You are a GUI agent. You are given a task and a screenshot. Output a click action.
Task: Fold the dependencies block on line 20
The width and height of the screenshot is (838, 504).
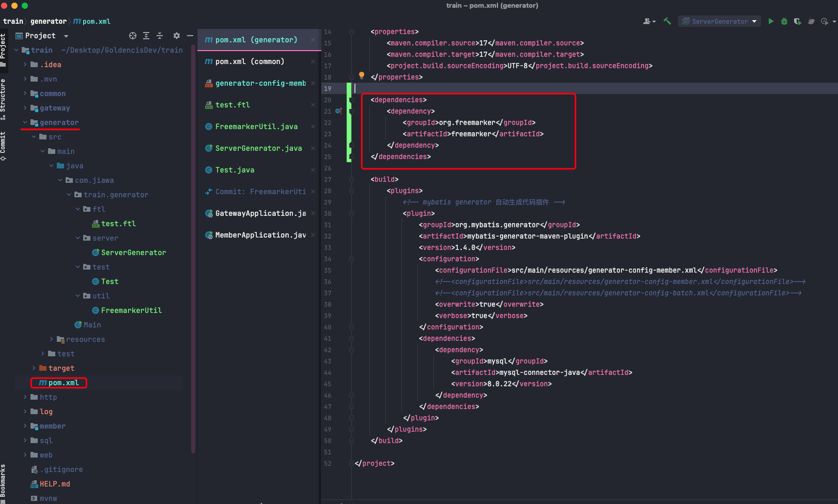[x=351, y=100]
